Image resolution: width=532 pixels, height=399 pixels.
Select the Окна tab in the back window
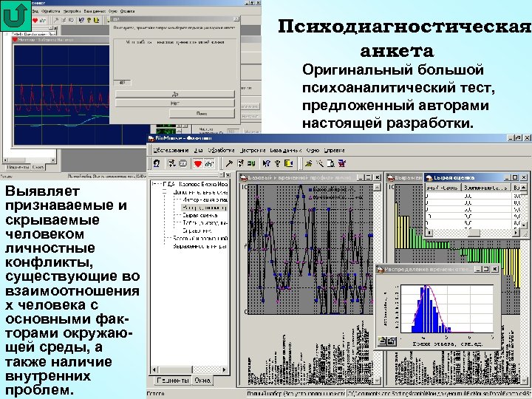(38, 167)
